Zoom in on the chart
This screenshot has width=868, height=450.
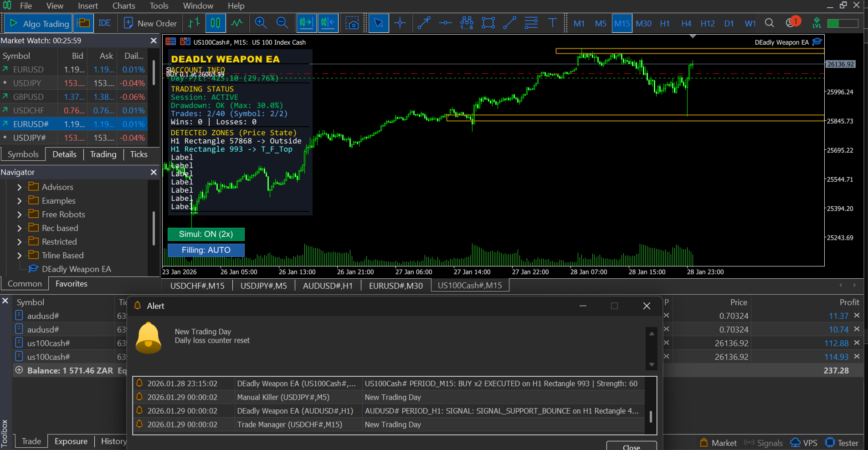pos(261,23)
